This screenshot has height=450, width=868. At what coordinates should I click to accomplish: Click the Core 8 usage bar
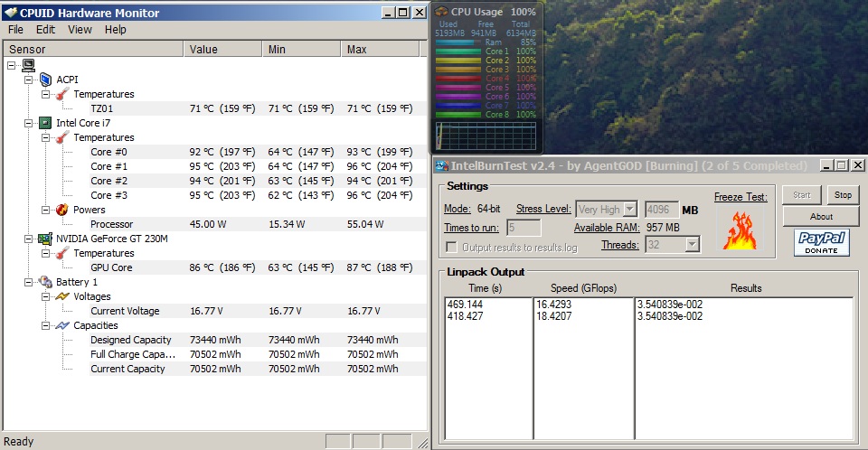[458, 115]
